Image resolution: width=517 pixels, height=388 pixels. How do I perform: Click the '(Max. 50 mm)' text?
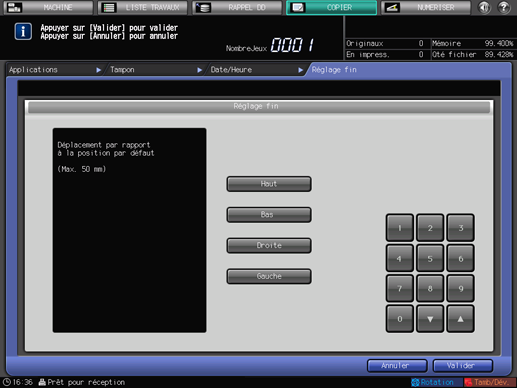click(82, 169)
